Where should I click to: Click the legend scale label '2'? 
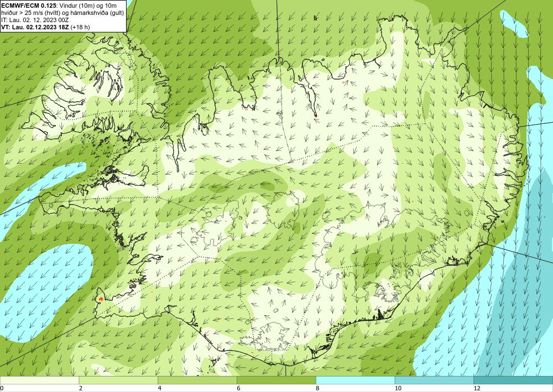pyautogui.click(x=81, y=388)
